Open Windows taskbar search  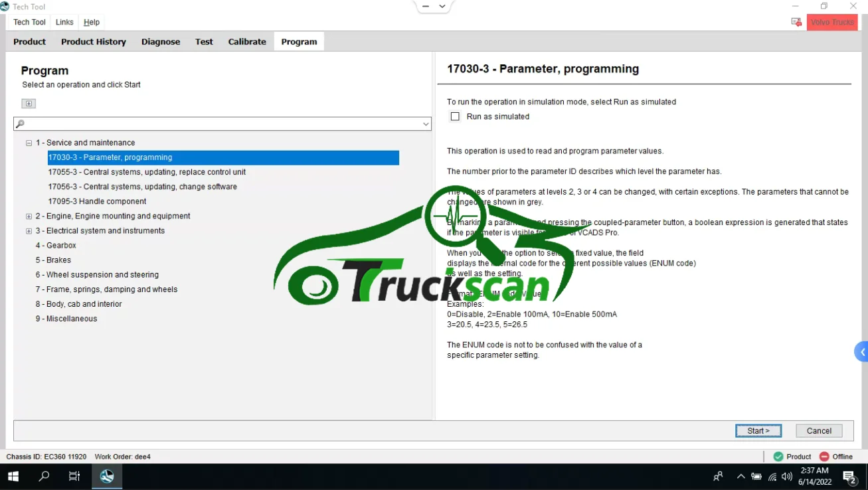pyautogui.click(x=44, y=477)
